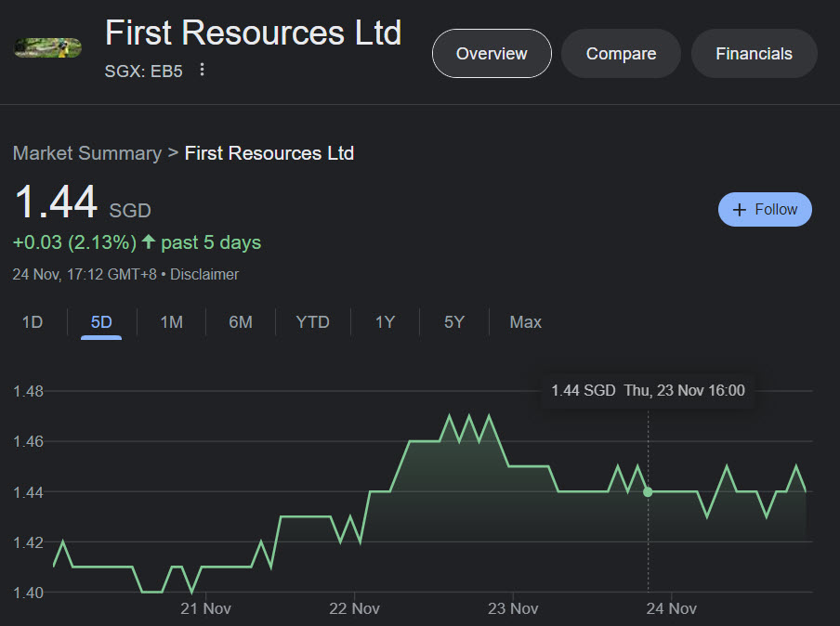
Task: Click the 1.44 SGD Thu, 23 Nov tooltip
Action: [649, 390]
